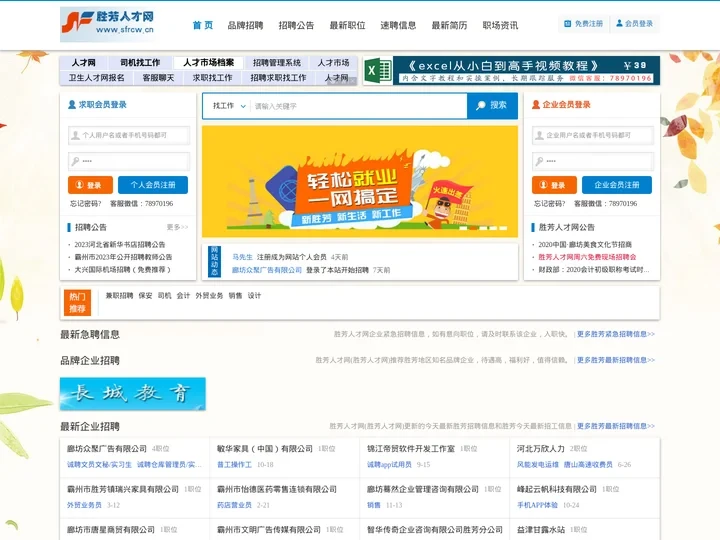Focus the company username input field
Screen dimensions: 720x540
tap(593, 135)
